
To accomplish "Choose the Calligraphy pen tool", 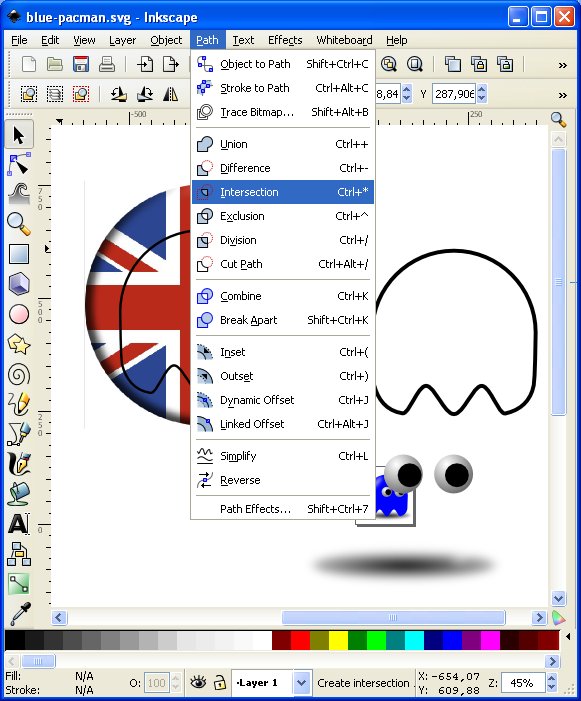I will pyautogui.click(x=19, y=464).
